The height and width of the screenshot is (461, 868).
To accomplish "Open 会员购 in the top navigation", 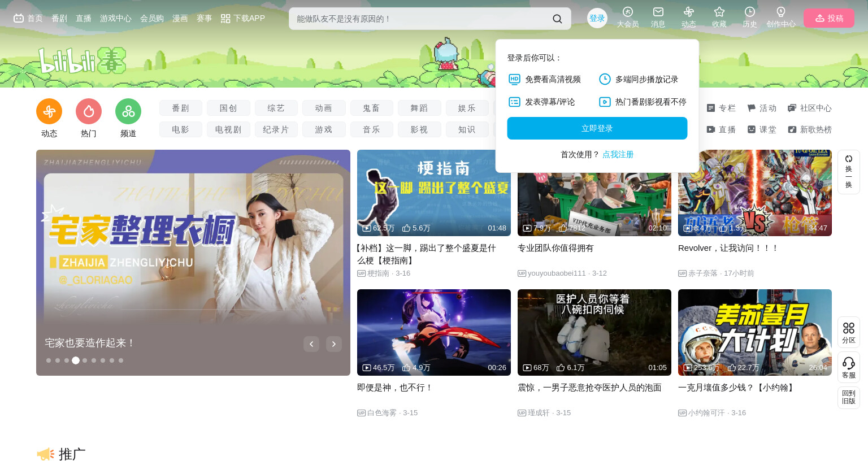I will pos(152,18).
